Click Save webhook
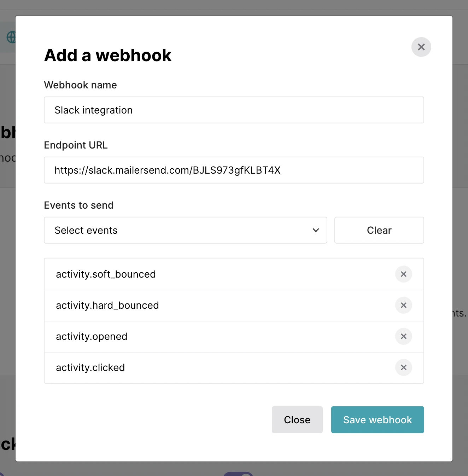 [377, 420]
